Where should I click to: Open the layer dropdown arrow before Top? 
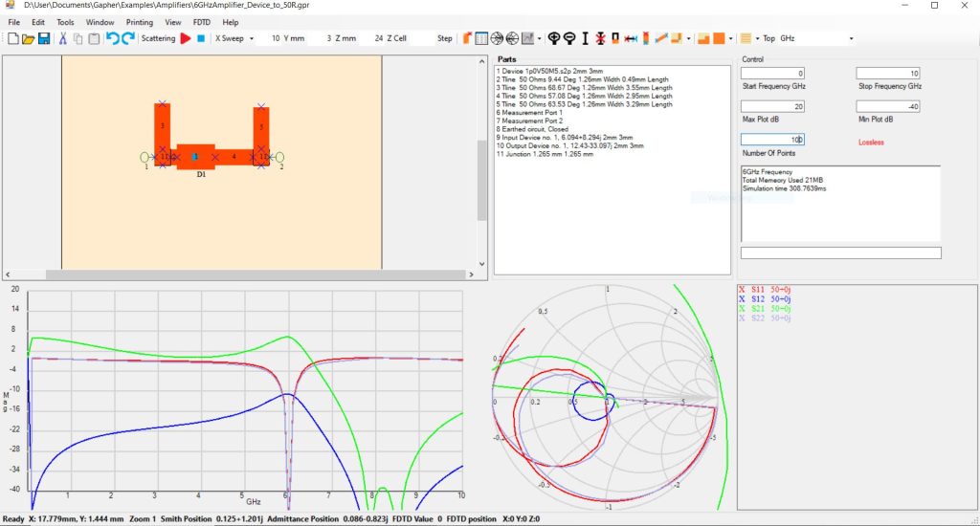point(756,38)
